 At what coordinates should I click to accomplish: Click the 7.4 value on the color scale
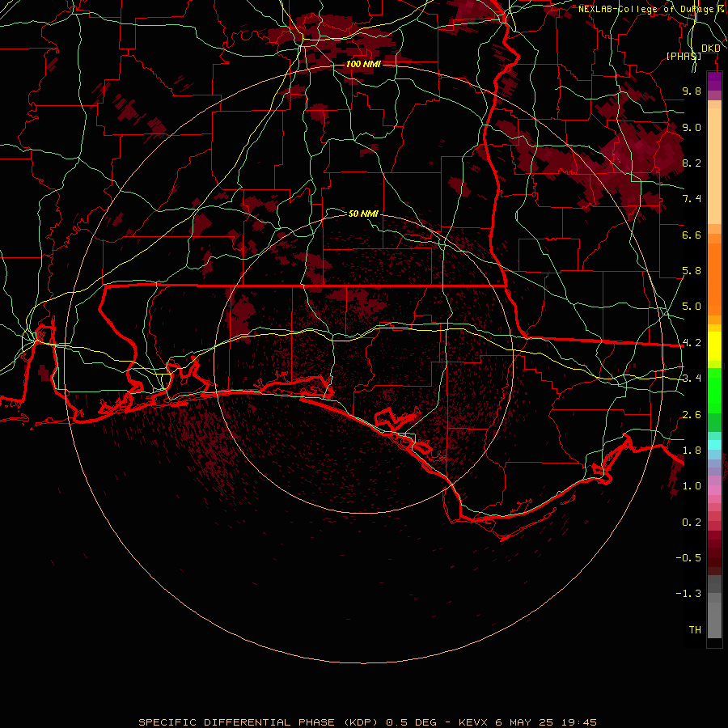point(692,199)
